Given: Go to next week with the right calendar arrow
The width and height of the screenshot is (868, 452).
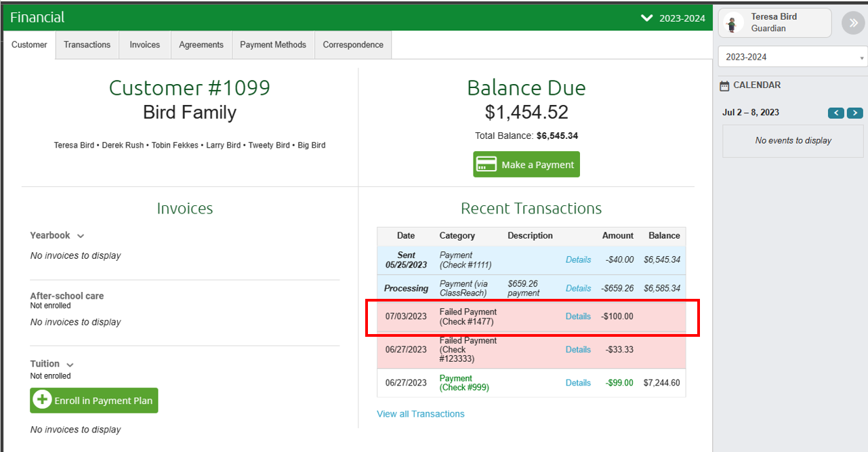Looking at the screenshot, I should point(854,112).
